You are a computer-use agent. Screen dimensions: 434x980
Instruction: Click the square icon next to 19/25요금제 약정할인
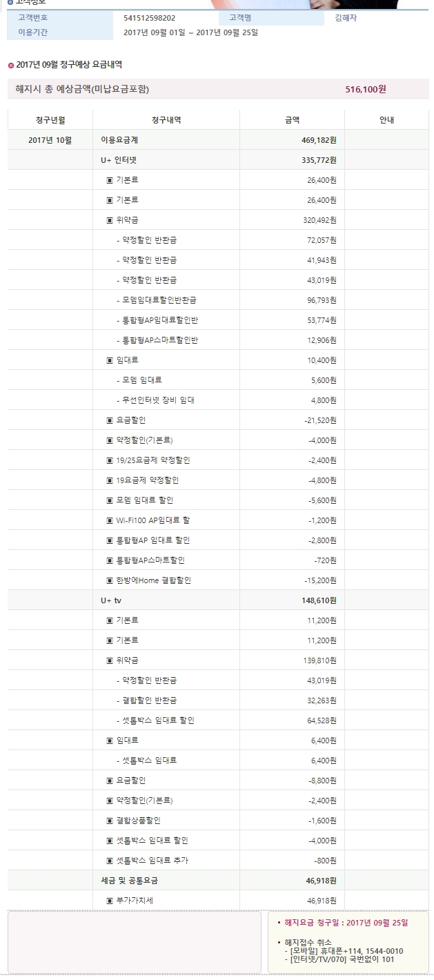coord(110,460)
